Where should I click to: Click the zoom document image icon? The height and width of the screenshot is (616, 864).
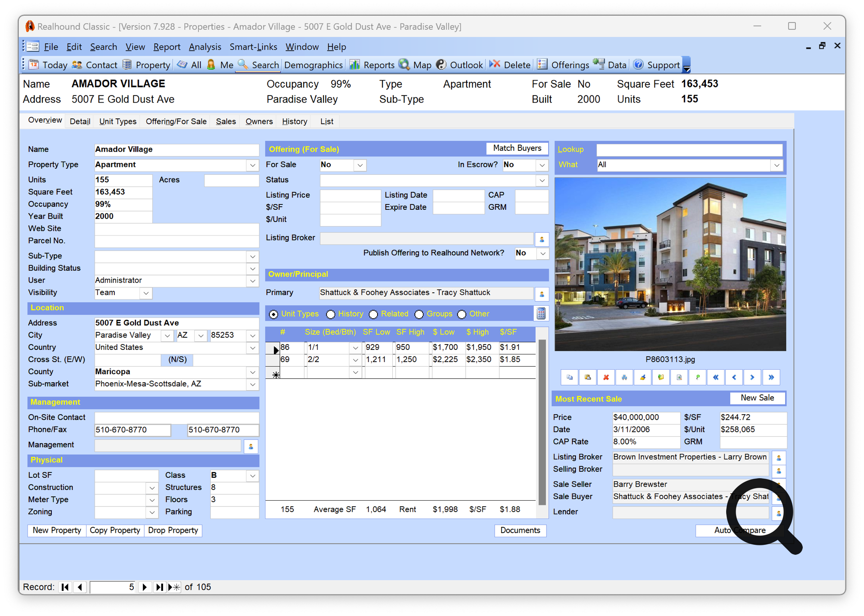coord(679,377)
